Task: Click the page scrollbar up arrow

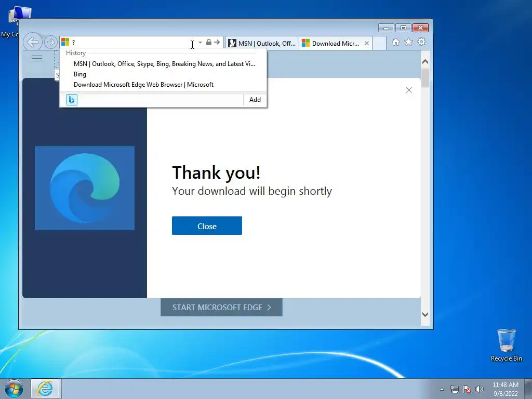Action: coord(425,62)
